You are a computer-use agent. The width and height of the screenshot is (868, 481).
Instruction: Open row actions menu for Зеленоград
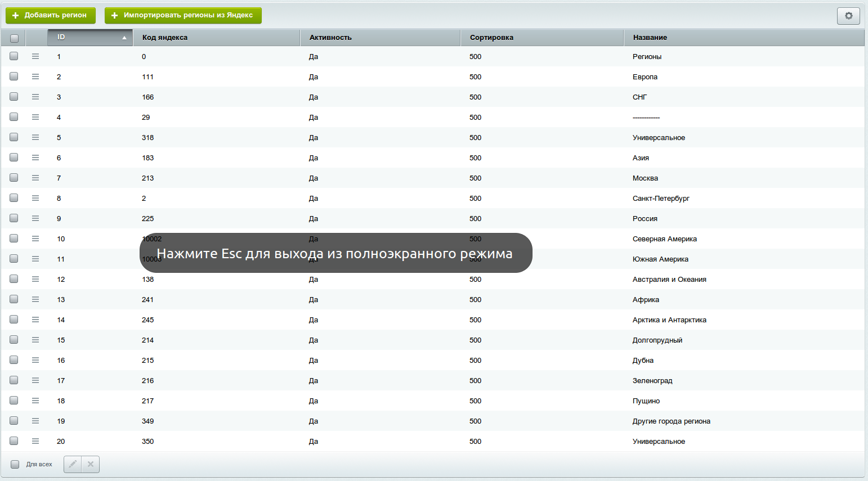pos(35,380)
